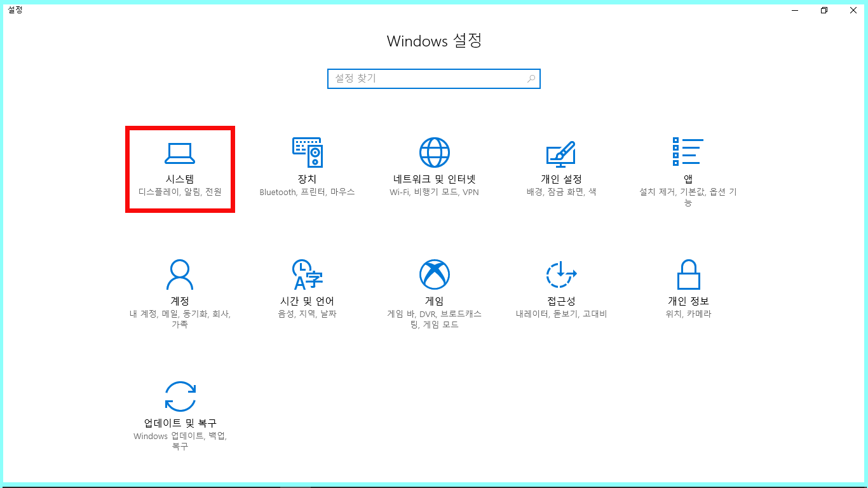The width and height of the screenshot is (868, 488).
Task: Close the 설정 window
Action: tap(853, 10)
